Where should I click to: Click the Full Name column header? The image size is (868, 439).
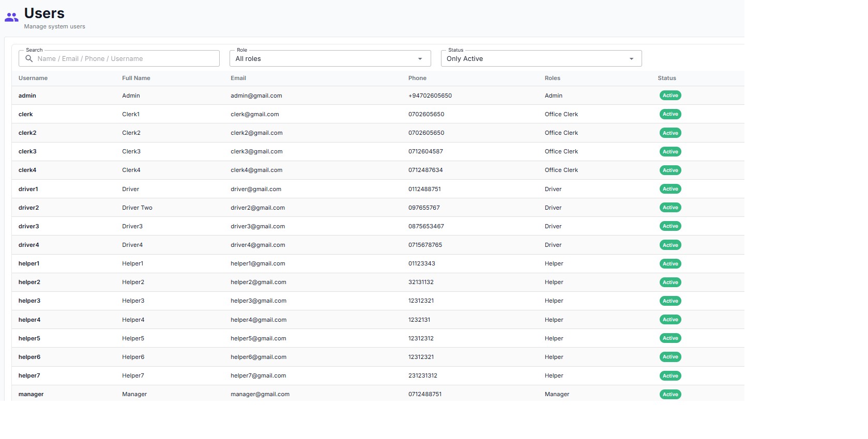[x=136, y=78]
